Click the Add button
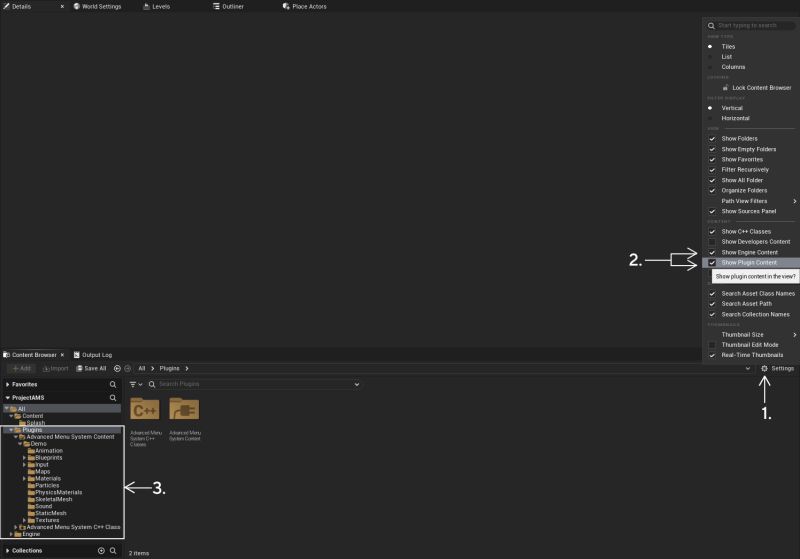Viewport: 800px width, 559px height. click(21, 368)
